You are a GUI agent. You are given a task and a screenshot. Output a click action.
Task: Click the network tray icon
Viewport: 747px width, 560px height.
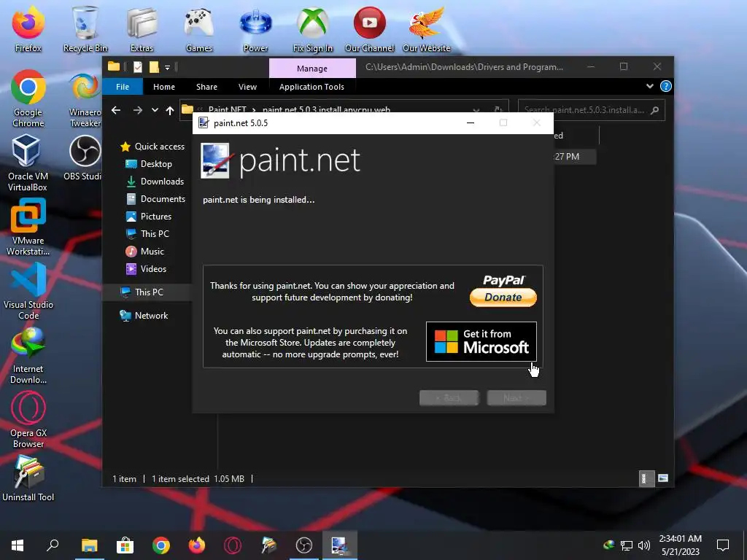click(627, 545)
